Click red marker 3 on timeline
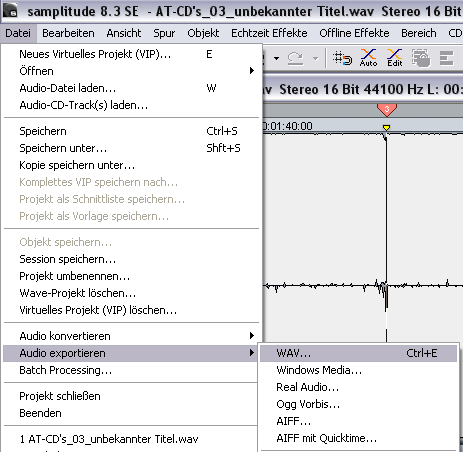463x452 pixels. (x=387, y=110)
